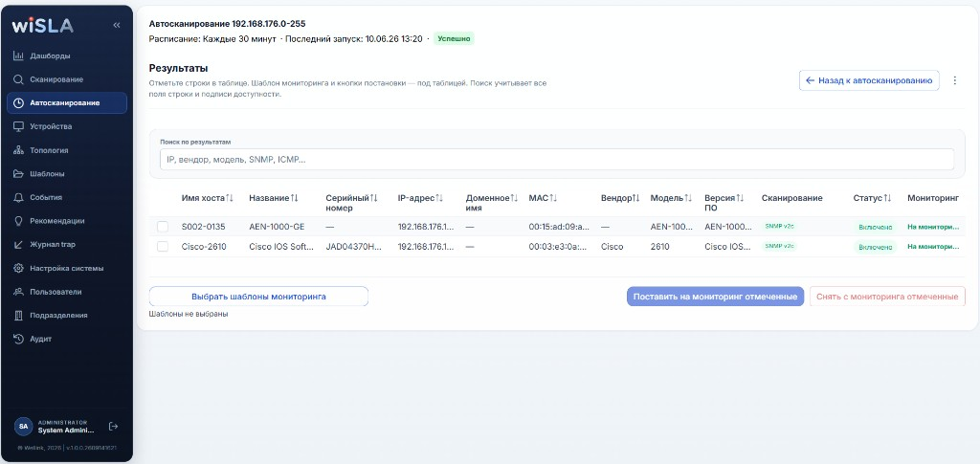Sort by the Статус column header
The image size is (980, 464).
point(873,198)
